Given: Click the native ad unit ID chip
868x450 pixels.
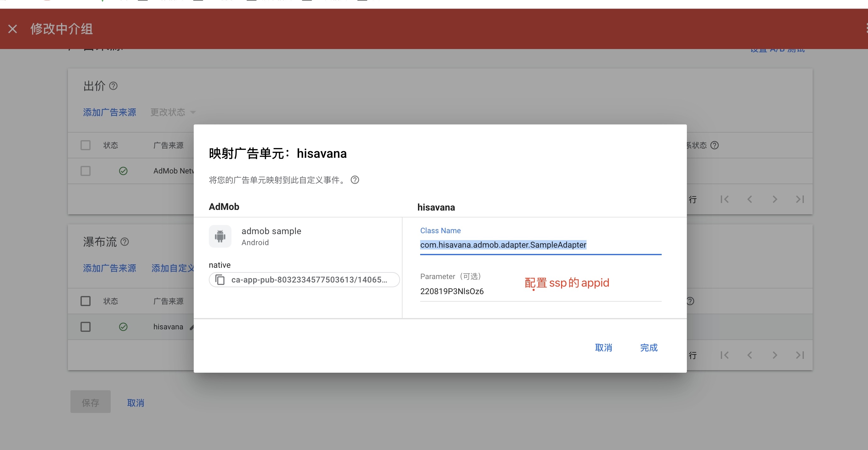Looking at the screenshot, I should 304,280.
